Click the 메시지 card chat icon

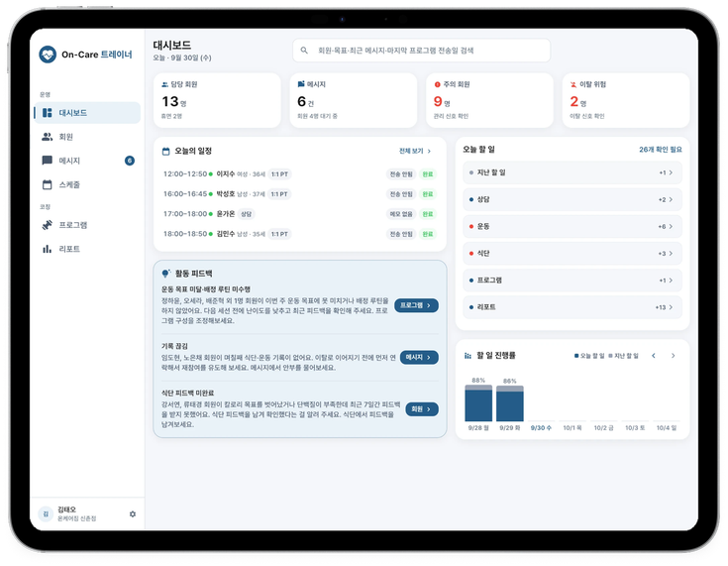pos(301,84)
